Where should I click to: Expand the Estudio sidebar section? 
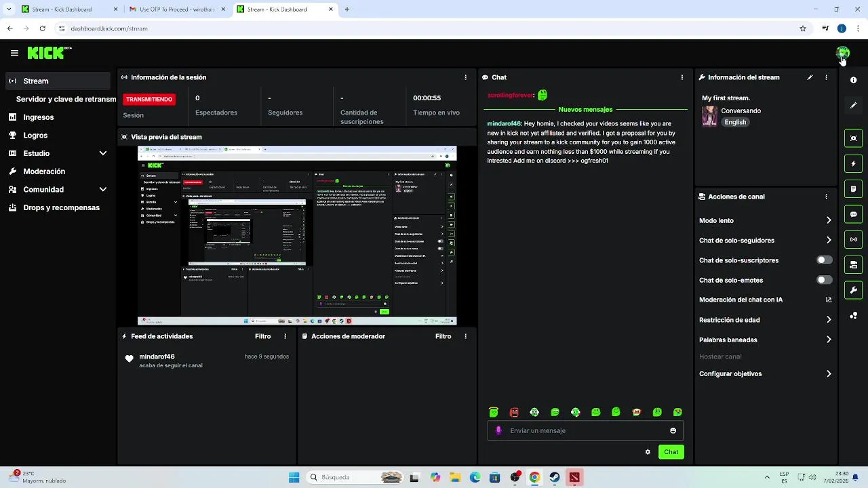pyautogui.click(x=103, y=153)
